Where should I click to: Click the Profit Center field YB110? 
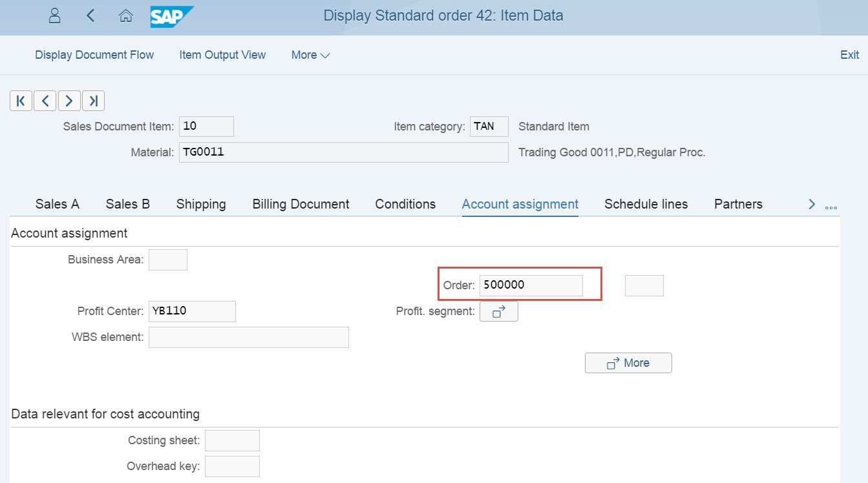[192, 311]
